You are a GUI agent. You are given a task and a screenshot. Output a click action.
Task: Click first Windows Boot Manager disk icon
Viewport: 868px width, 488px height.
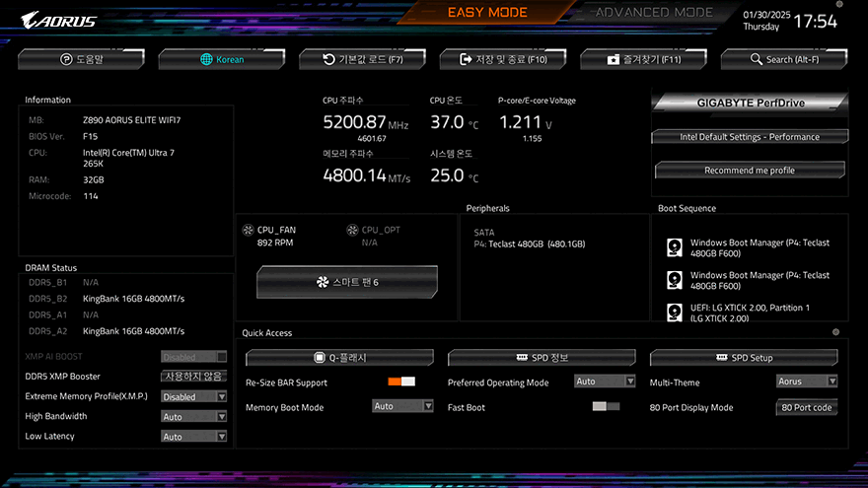point(675,247)
